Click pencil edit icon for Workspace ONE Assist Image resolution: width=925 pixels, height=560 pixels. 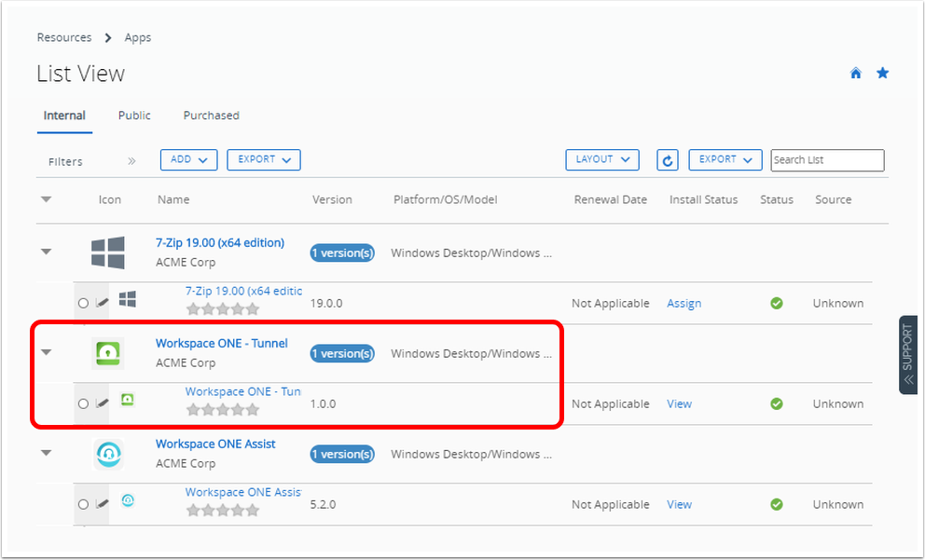coord(103,504)
